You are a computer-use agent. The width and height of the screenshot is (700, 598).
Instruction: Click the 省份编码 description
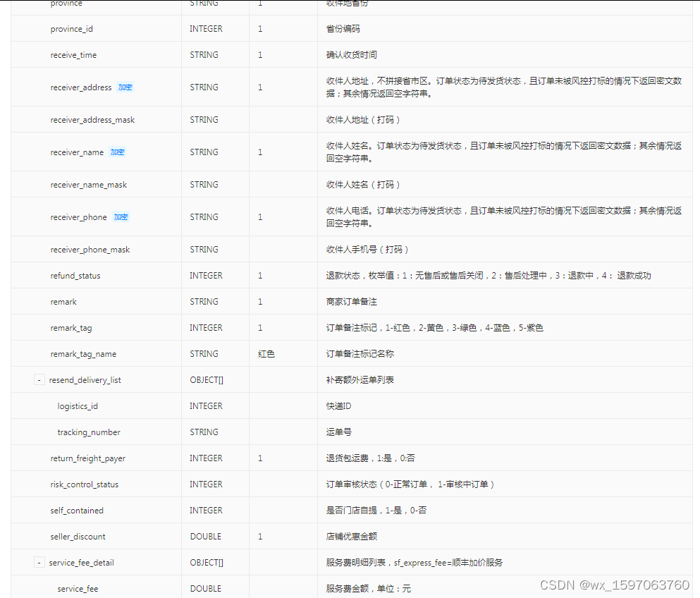click(343, 29)
